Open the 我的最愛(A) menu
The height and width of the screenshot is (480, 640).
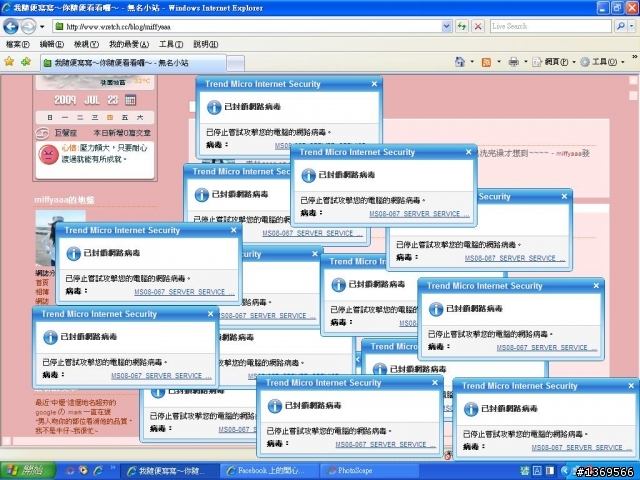[129, 44]
